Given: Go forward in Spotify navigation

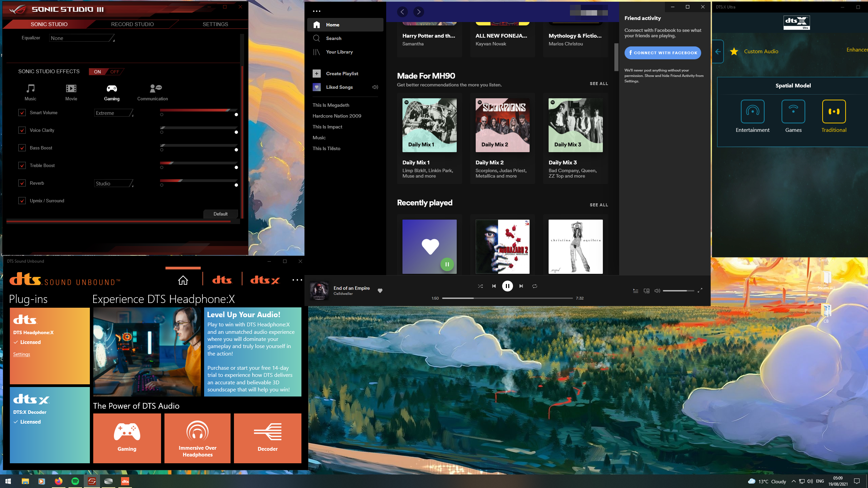Looking at the screenshot, I should point(419,12).
